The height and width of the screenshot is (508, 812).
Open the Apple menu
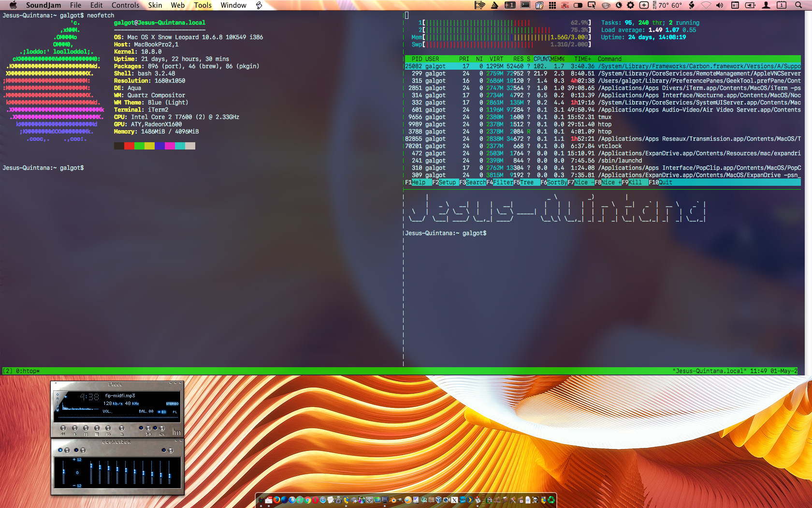coord(13,5)
